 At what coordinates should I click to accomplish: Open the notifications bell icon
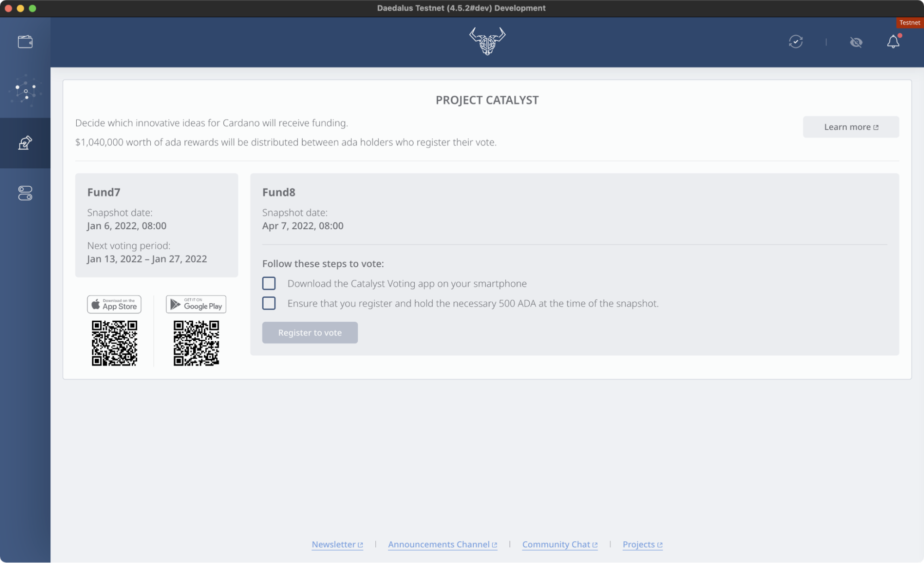893,42
